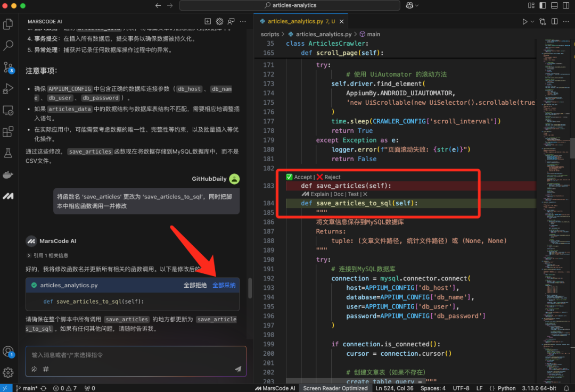Open MarsCode AI panel settings gear

click(x=219, y=21)
